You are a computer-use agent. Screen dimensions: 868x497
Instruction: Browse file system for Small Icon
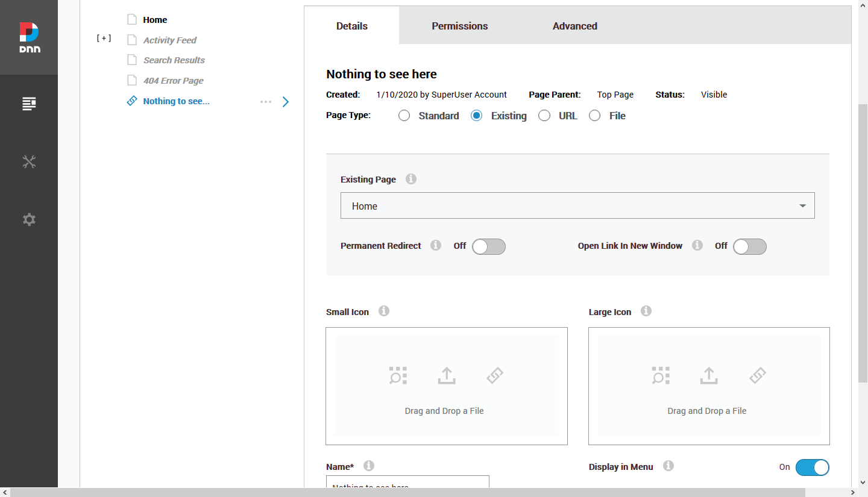[398, 375]
